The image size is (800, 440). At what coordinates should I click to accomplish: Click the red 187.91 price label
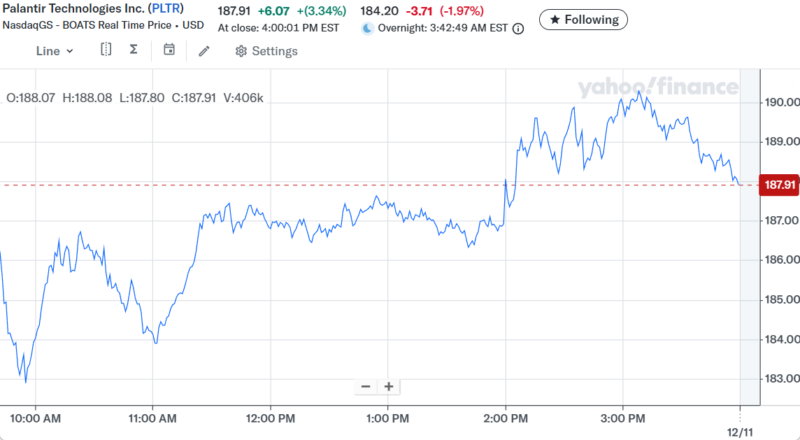pyautogui.click(x=779, y=185)
